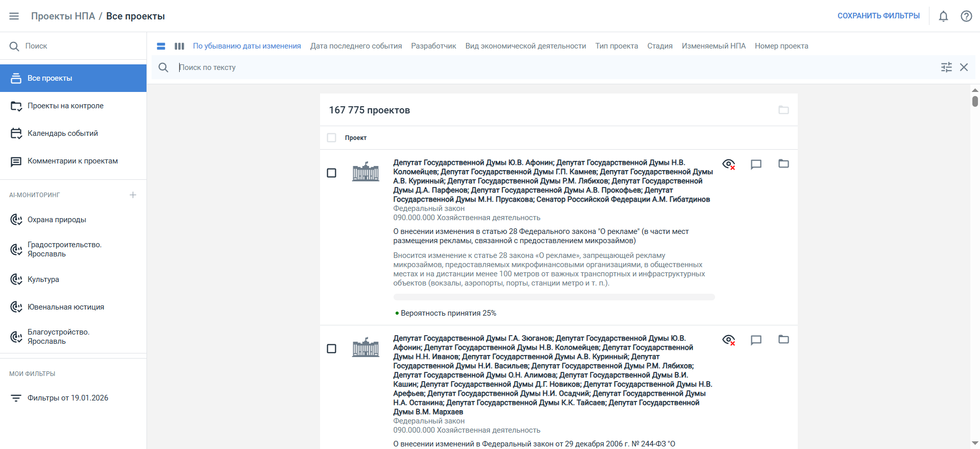Open notifications bell

tap(943, 16)
